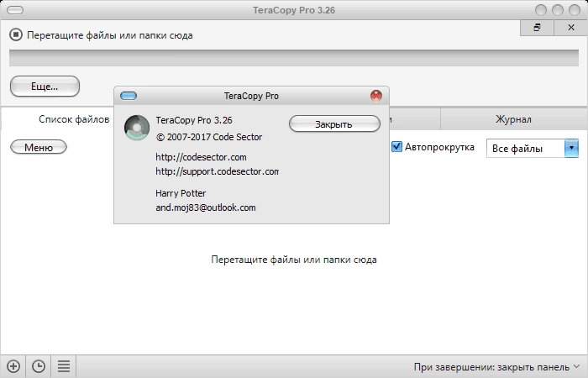This screenshot has height=378, width=588.
Task: Click the TeraCopy Pro 3.26 version text in the dialog
Action: pyautogui.click(x=194, y=120)
